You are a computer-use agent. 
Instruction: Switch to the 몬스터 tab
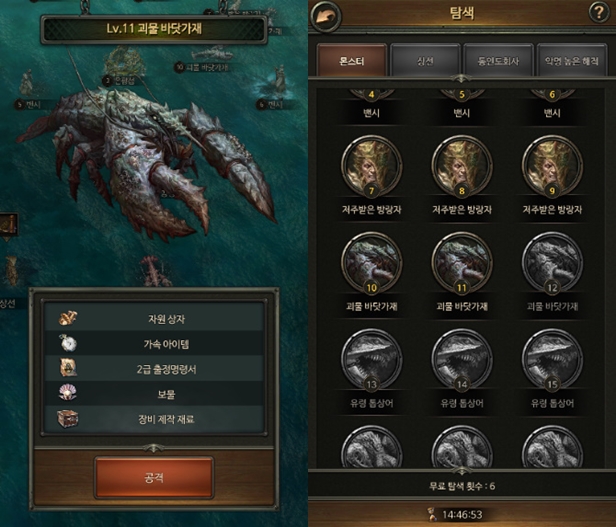click(x=352, y=60)
